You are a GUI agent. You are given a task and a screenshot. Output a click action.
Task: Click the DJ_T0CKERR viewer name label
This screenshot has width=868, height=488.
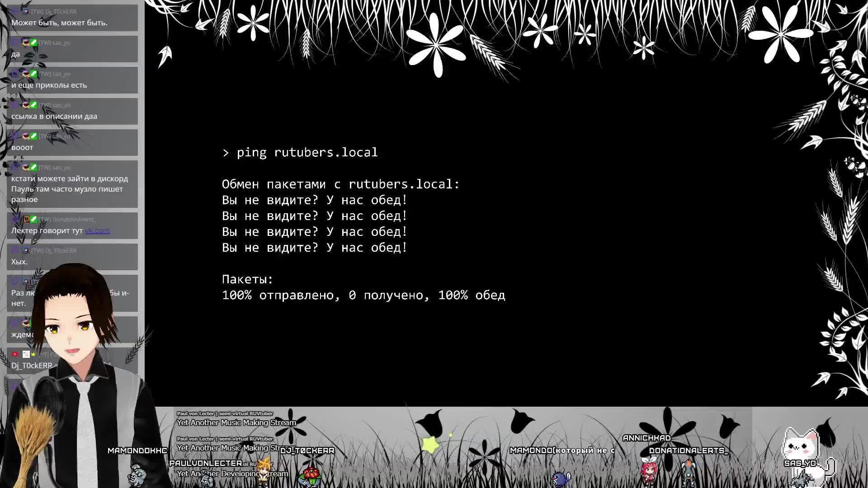(x=307, y=450)
